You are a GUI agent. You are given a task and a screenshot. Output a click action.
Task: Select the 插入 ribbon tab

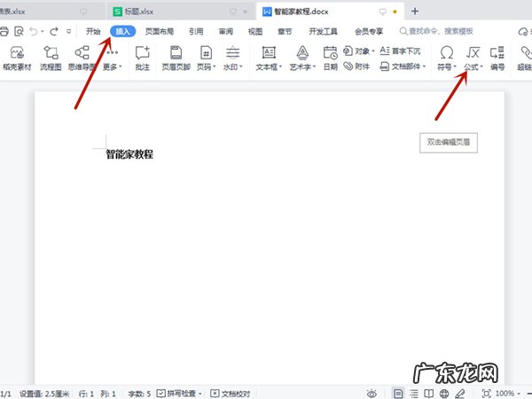click(x=123, y=32)
